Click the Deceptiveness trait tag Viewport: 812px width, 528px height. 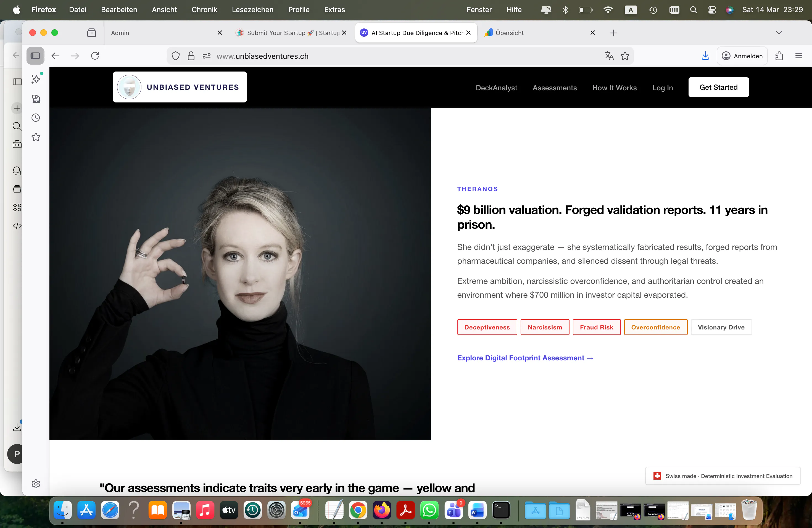pos(487,327)
